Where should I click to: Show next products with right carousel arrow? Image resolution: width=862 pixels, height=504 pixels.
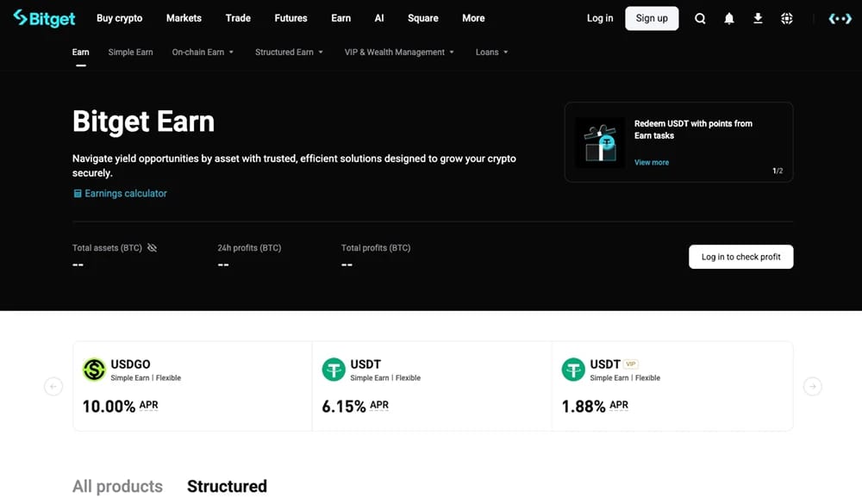point(812,386)
